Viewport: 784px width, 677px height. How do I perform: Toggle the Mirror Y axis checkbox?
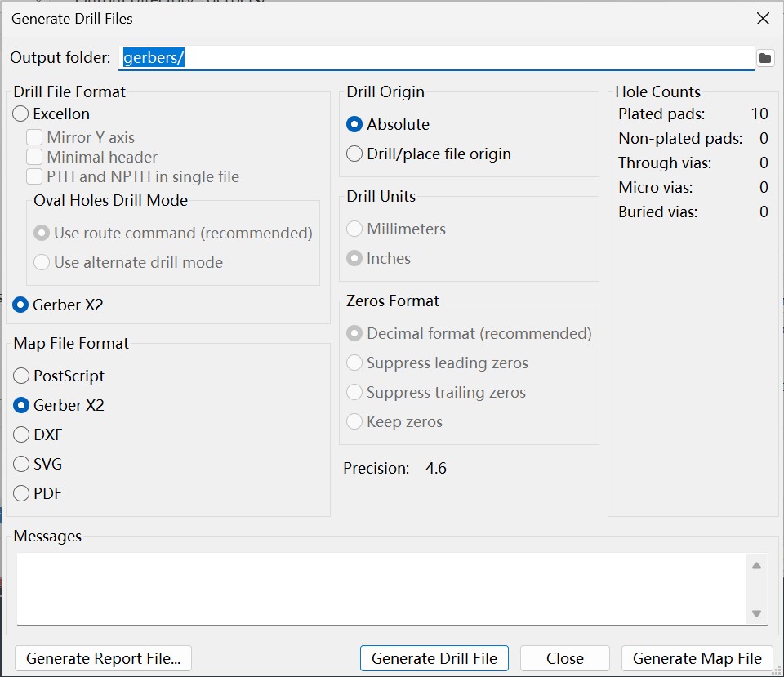coord(34,138)
